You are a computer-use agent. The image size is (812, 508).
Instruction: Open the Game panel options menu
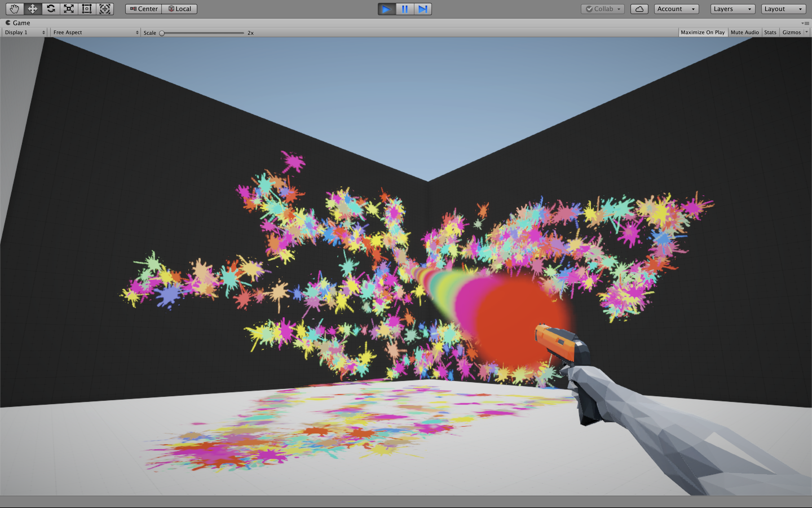pyautogui.click(x=805, y=23)
